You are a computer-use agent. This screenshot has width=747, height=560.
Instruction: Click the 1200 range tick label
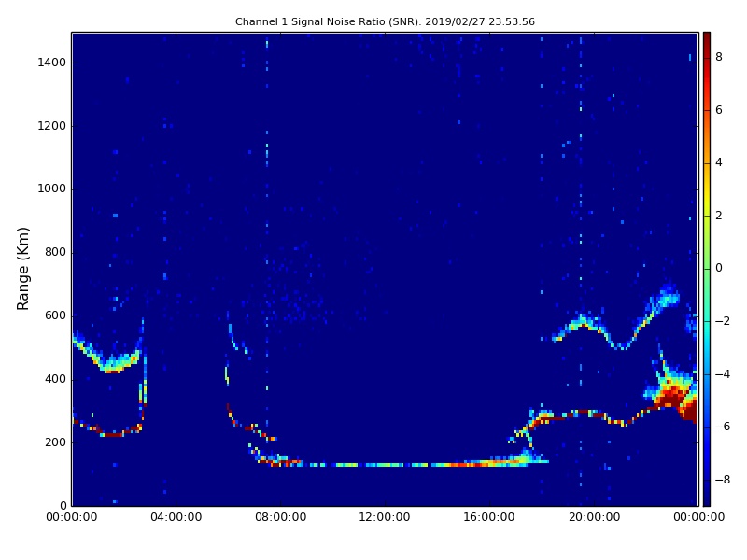pos(52,126)
